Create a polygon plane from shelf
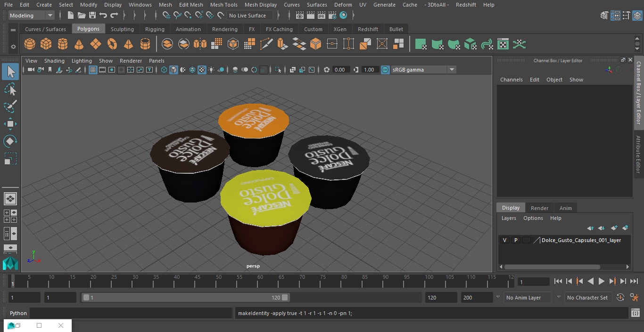 96,44
